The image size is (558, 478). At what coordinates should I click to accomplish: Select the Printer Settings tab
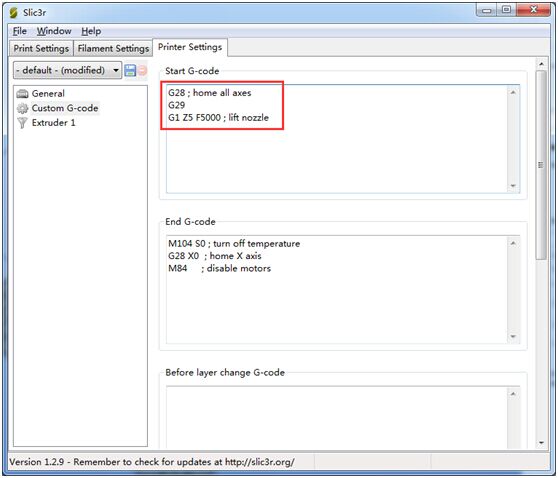click(190, 47)
